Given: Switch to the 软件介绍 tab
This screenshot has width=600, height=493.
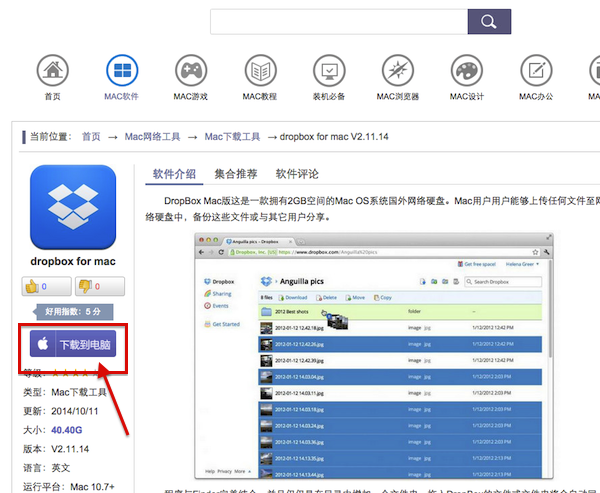Looking at the screenshot, I should click(x=174, y=174).
